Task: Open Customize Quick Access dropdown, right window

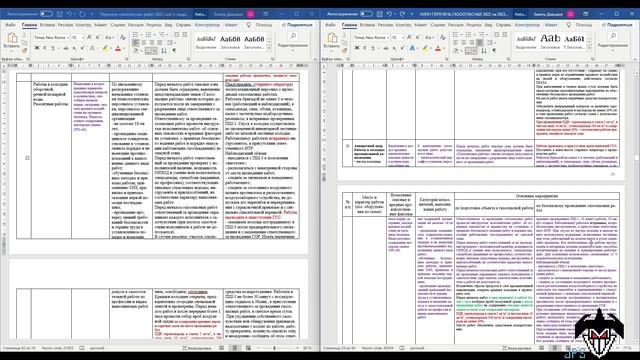Action: 411,14
